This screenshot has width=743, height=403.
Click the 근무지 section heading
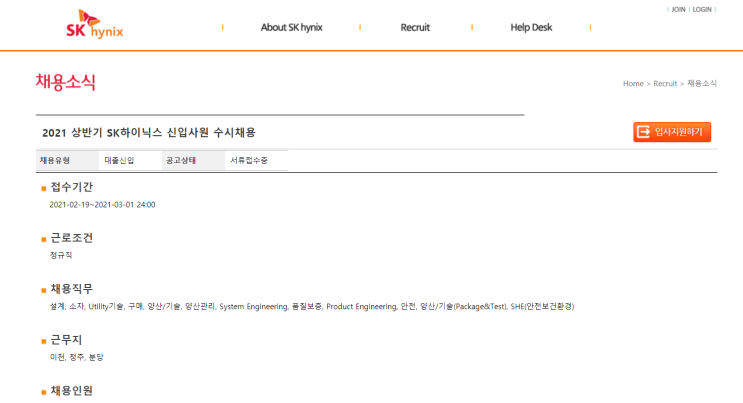coord(66,339)
